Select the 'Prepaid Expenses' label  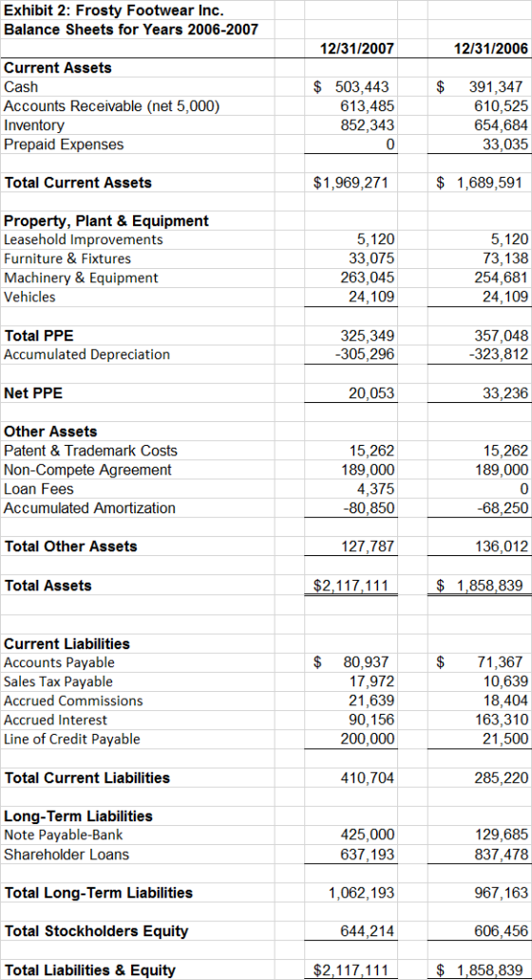pos(64,144)
